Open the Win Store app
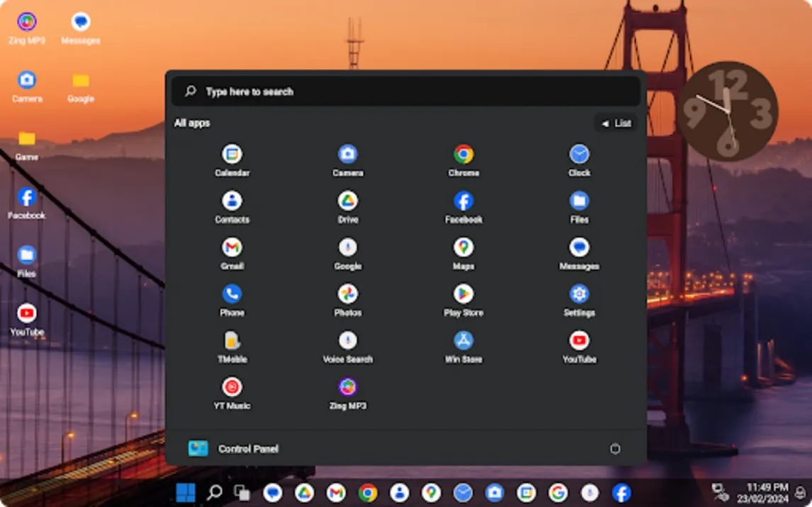Image resolution: width=812 pixels, height=507 pixels. point(463,341)
